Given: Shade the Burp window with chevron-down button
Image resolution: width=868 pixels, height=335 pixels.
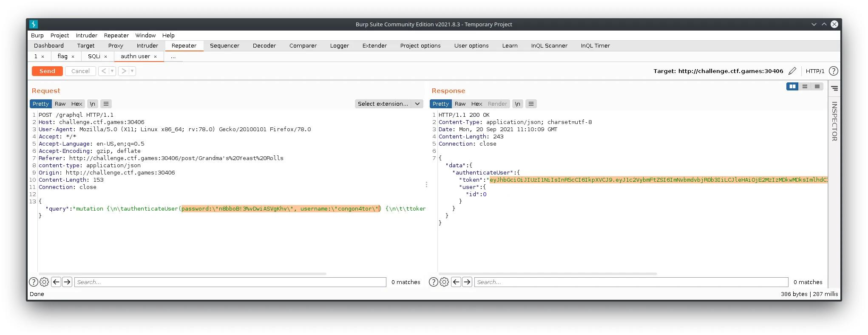Looking at the screenshot, I should pos(814,24).
